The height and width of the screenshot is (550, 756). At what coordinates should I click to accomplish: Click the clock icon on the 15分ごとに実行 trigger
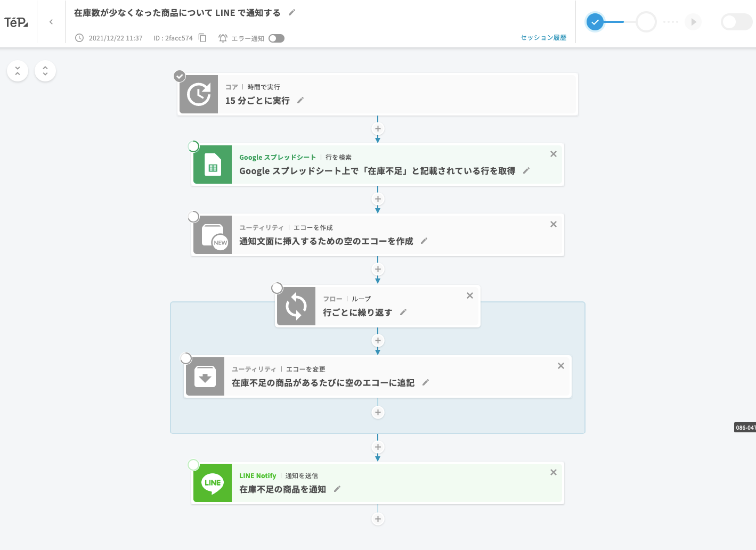click(x=199, y=94)
